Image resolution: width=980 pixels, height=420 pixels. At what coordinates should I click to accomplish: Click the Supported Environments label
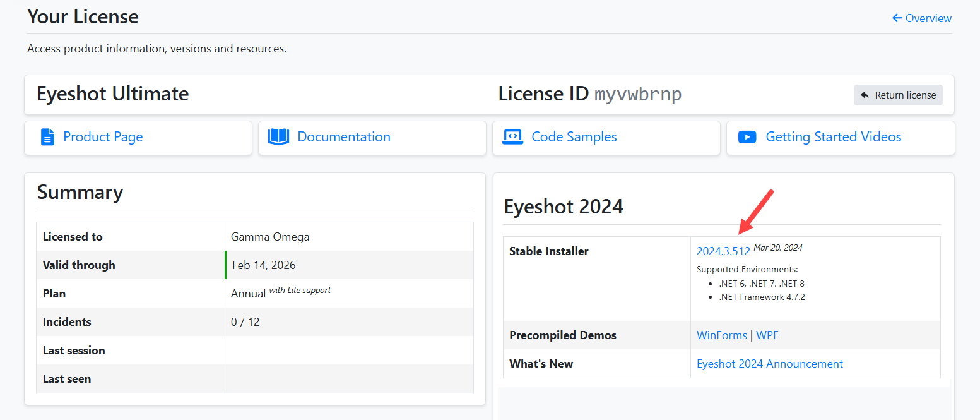(747, 269)
